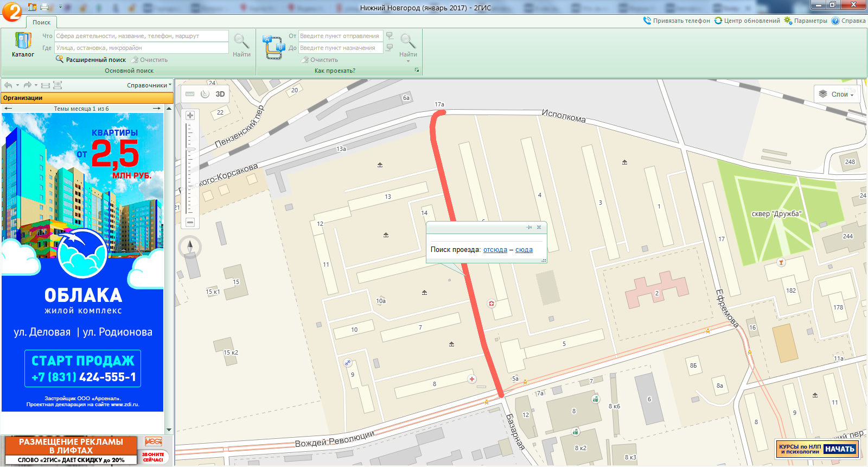Click the отсюда route link in popup
Screen dimensions: 868x467
pos(495,250)
